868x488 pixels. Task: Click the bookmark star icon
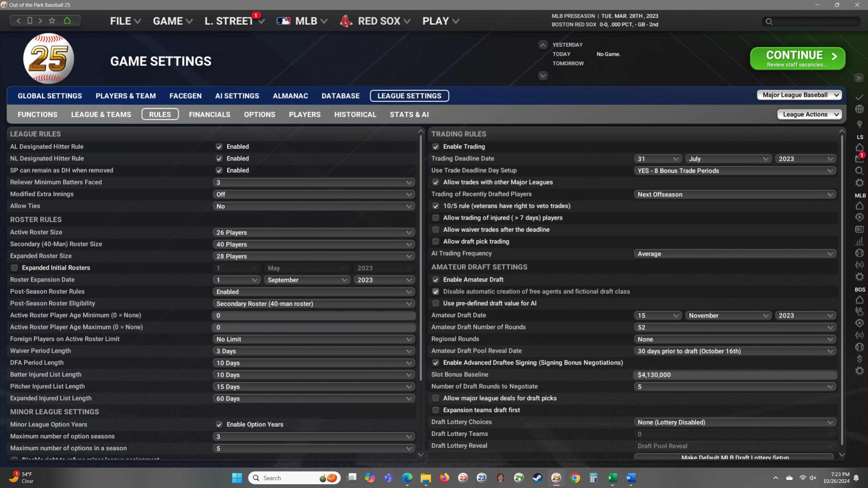coord(52,21)
